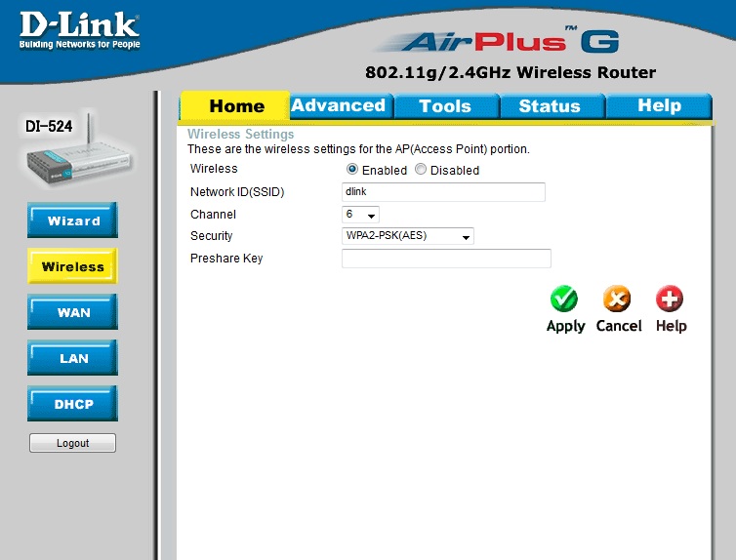Click the 'Preshare Key' label
736x560 pixels.
(226, 259)
